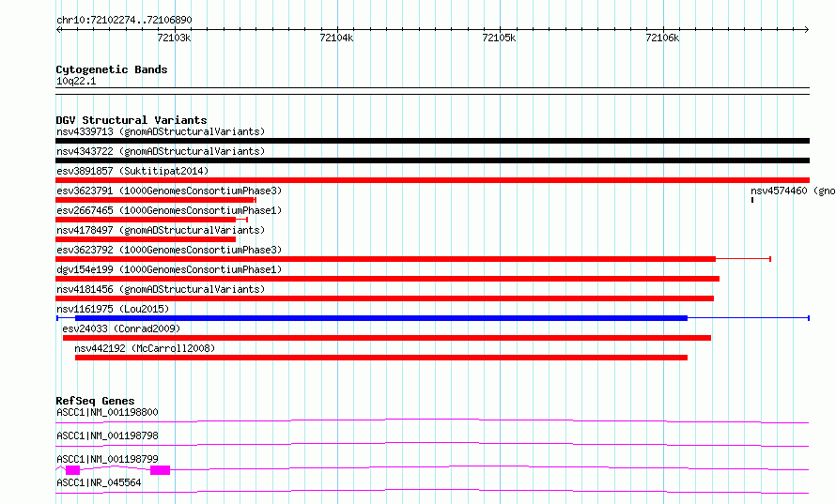The image size is (836, 504).
Task: Click the red esv3891857 variant bar
Action: pos(432,180)
